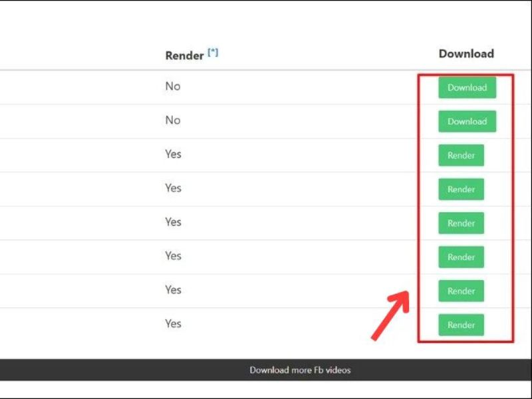This screenshot has height=399, width=532.
Task: Click the "Yes" value in the third row
Action: [x=173, y=154]
